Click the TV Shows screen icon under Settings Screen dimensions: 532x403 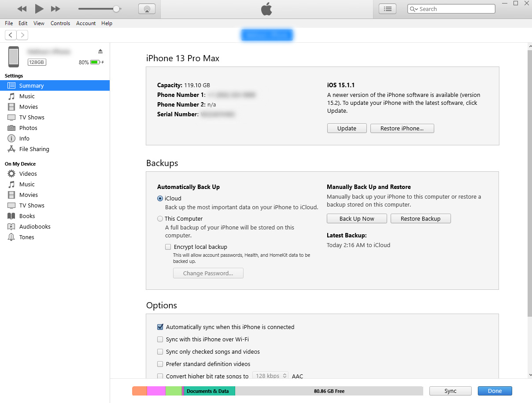(x=11, y=118)
